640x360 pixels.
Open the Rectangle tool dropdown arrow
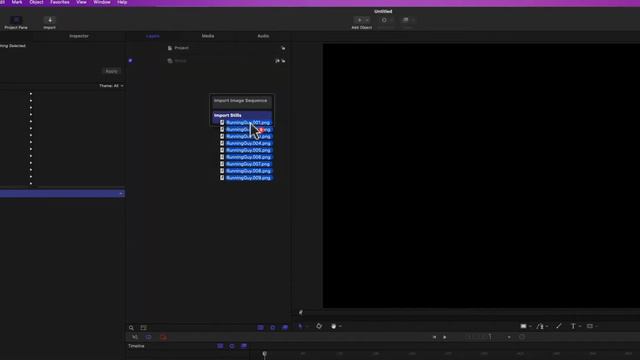(x=530, y=327)
